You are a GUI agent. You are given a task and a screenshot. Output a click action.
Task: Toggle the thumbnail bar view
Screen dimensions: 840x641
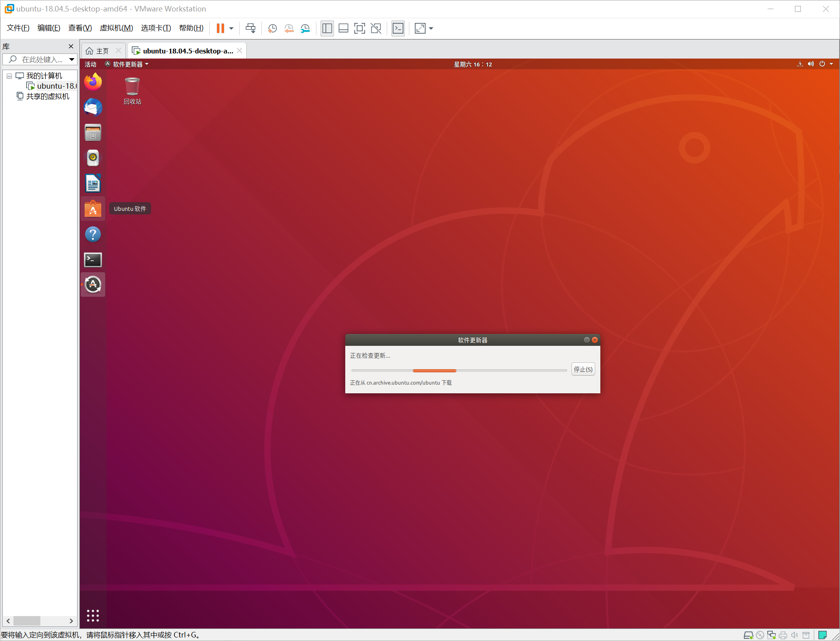(x=343, y=28)
